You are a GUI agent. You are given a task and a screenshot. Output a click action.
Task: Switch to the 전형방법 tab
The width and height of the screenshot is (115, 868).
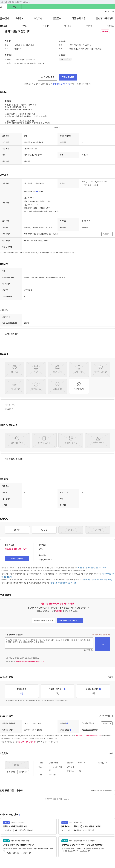coord(89,26)
